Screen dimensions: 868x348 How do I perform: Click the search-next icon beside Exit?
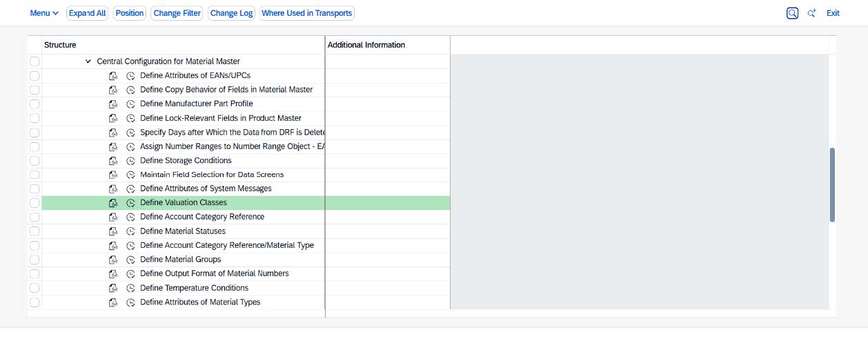[812, 13]
